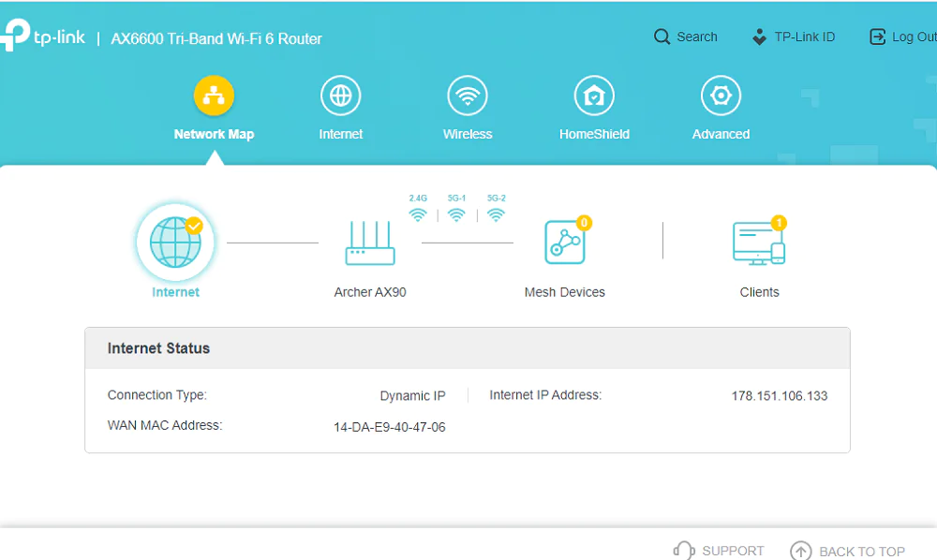Switch to the Network Map tab label
Screen dimensions: 937x560
coord(214,134)
